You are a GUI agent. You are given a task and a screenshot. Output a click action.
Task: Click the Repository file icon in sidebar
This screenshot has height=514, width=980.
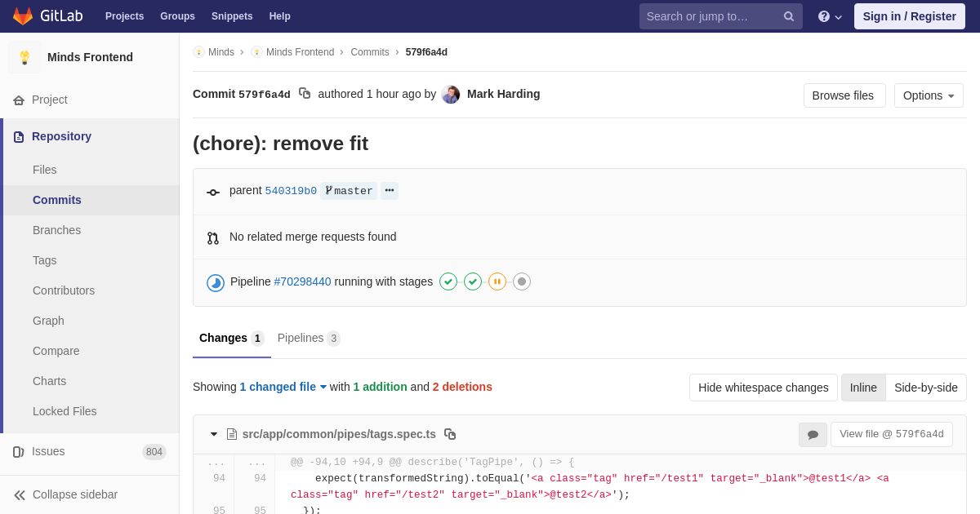pyautogui.click(x=19, y=136)
